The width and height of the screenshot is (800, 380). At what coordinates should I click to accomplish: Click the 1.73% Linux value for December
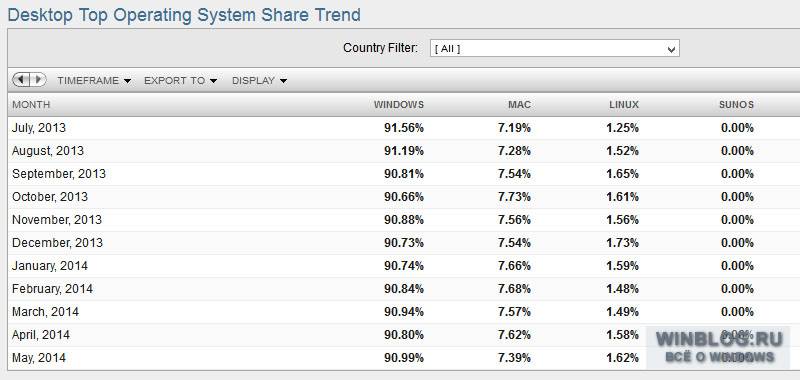[622, 243]
